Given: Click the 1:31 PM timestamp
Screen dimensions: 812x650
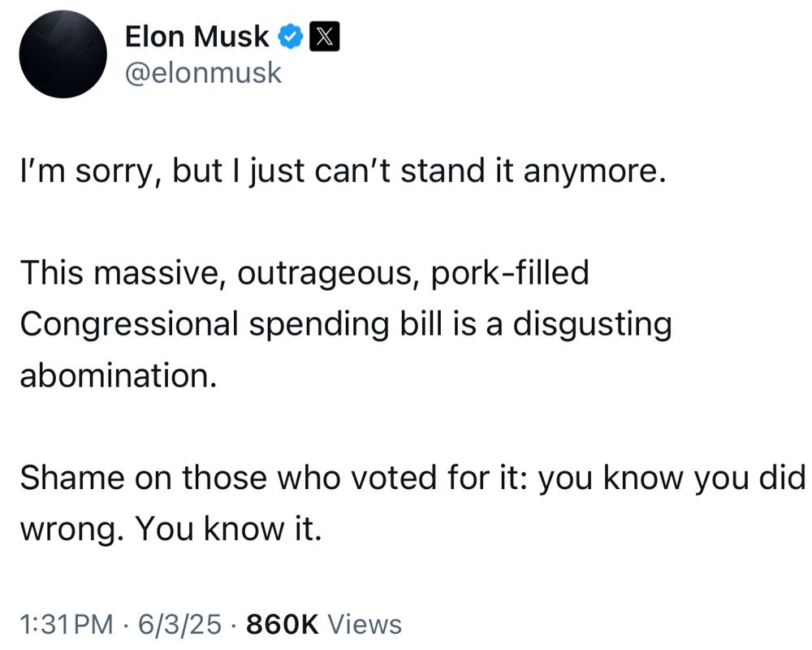Looking at the screenshot, I should click(67, 623).
